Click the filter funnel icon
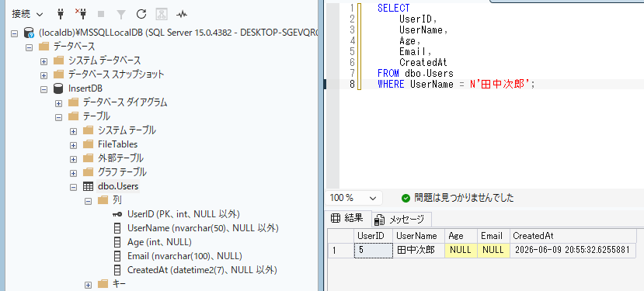644x291 pixels. [x=120, y=15]
